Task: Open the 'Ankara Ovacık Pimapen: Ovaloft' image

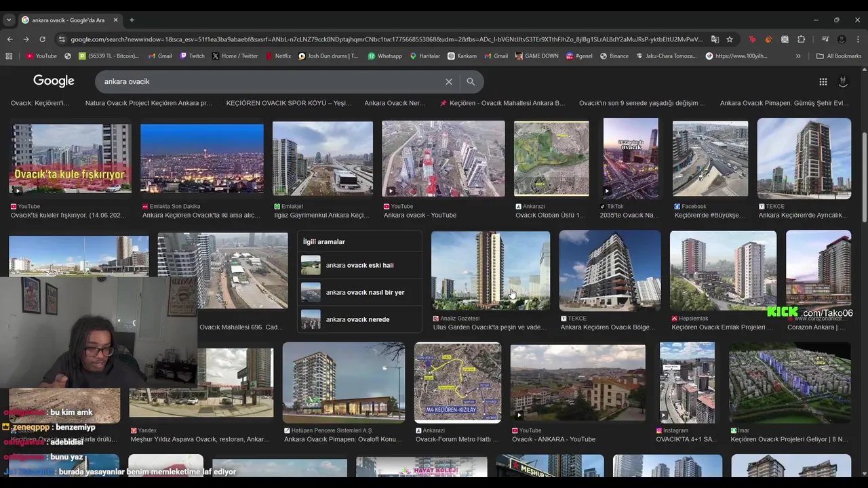Action: (x=344, y=383)
